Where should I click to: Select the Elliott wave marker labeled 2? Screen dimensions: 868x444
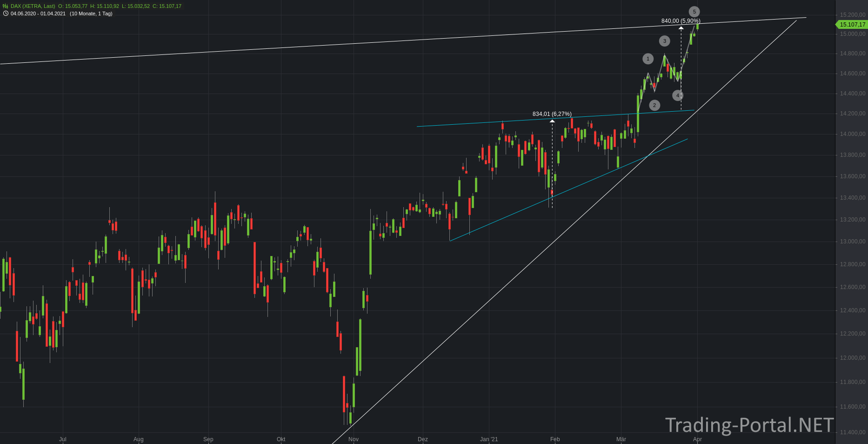pos(654,105)
